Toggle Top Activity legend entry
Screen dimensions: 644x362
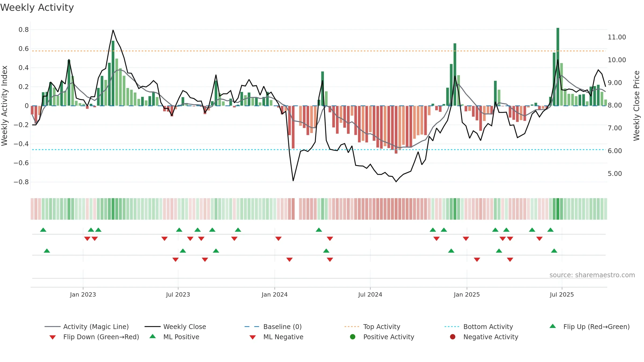pyautogui.click(x=372, y=327)
